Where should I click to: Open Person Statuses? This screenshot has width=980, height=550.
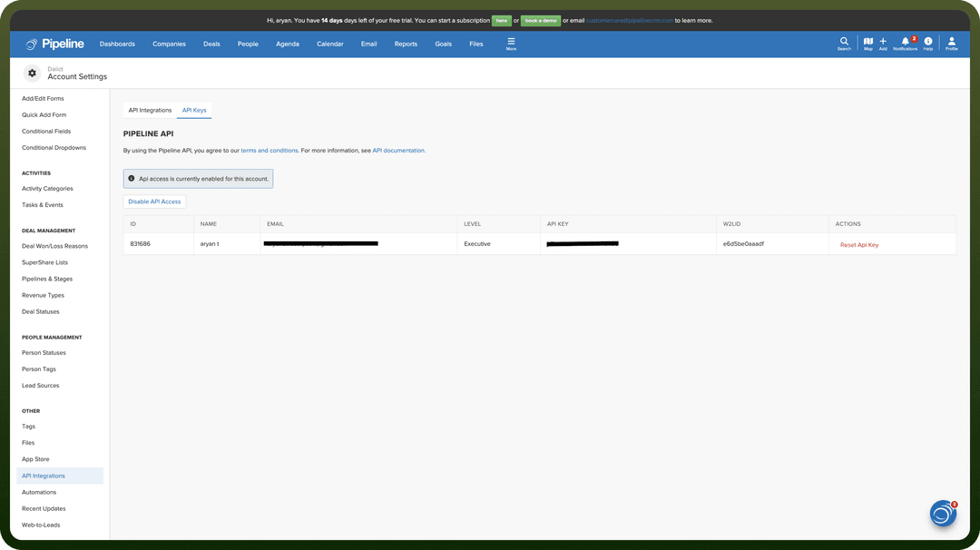tap(44, 352)
